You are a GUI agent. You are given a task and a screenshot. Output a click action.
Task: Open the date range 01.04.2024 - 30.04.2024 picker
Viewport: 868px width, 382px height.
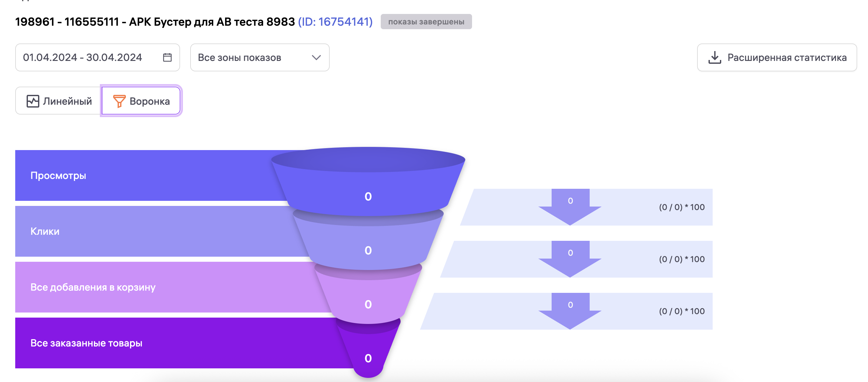(87, 58)
